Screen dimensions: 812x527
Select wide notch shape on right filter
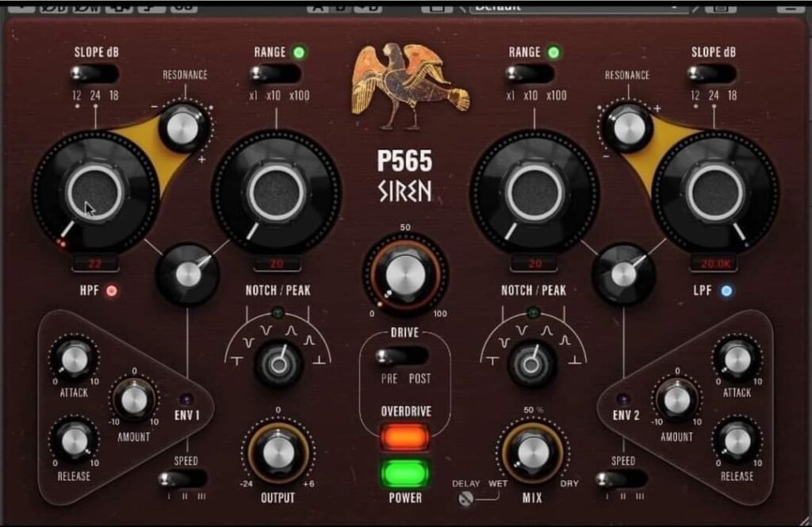(522, 330)
